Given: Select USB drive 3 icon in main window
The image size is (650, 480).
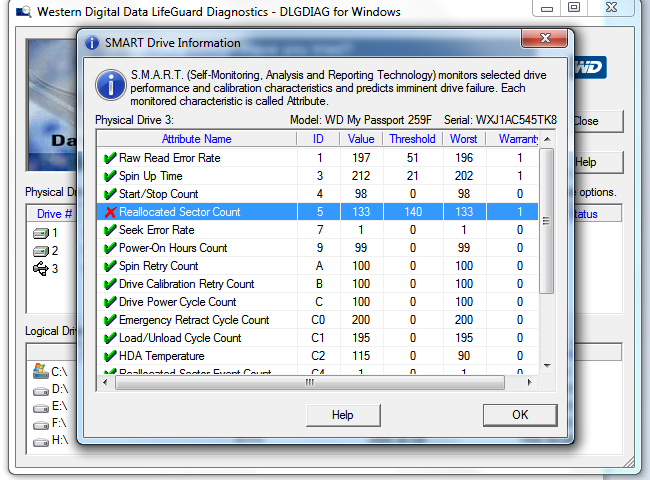Looking at the screenshot, I should point(41,269).
